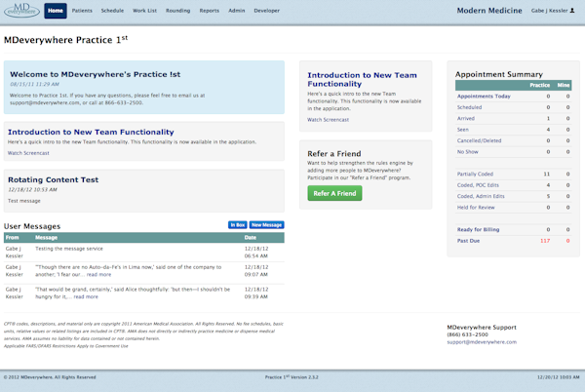This screenshot has width=585, height=392.
Task: Click the 2012 MDeverywhere copyright footer text
Action: pos(50,377)
